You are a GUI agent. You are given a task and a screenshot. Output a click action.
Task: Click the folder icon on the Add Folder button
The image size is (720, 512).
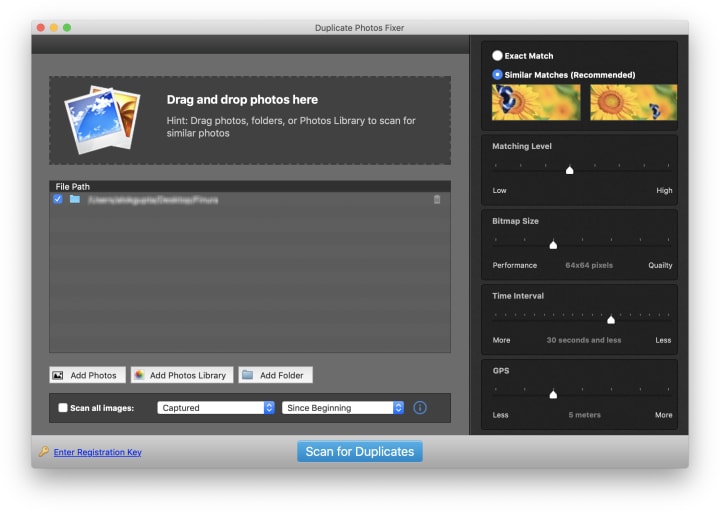tap(248, 375)
